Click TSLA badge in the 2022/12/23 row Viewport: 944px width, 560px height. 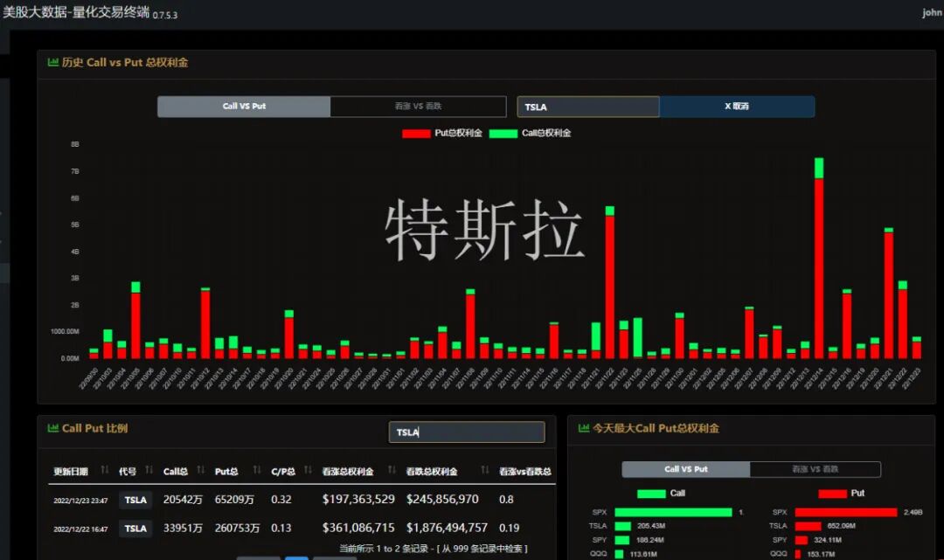135,500
